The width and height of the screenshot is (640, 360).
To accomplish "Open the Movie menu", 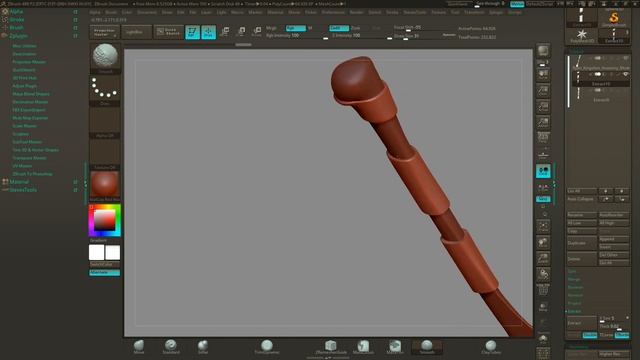I will [294, 12].
